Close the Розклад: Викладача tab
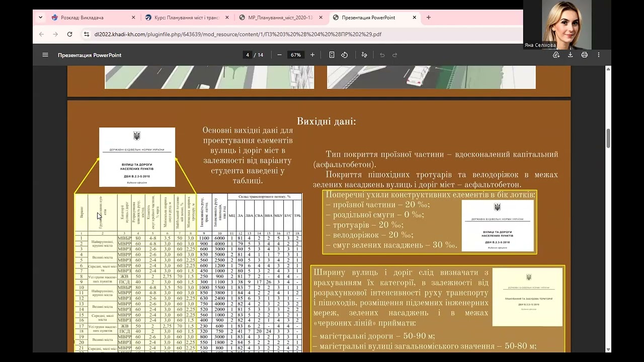Screen dimensions: 644x362 pyautogui.click(x=133, y=17)
